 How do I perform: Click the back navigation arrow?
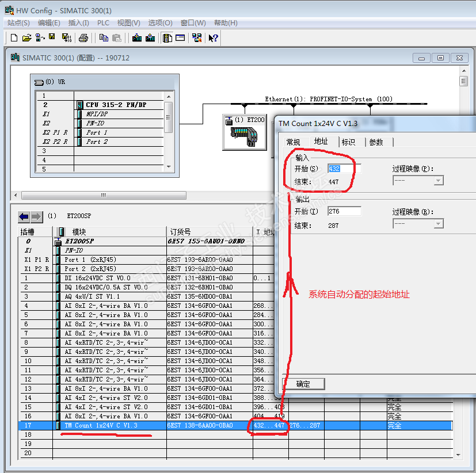[x=24, y=216]
